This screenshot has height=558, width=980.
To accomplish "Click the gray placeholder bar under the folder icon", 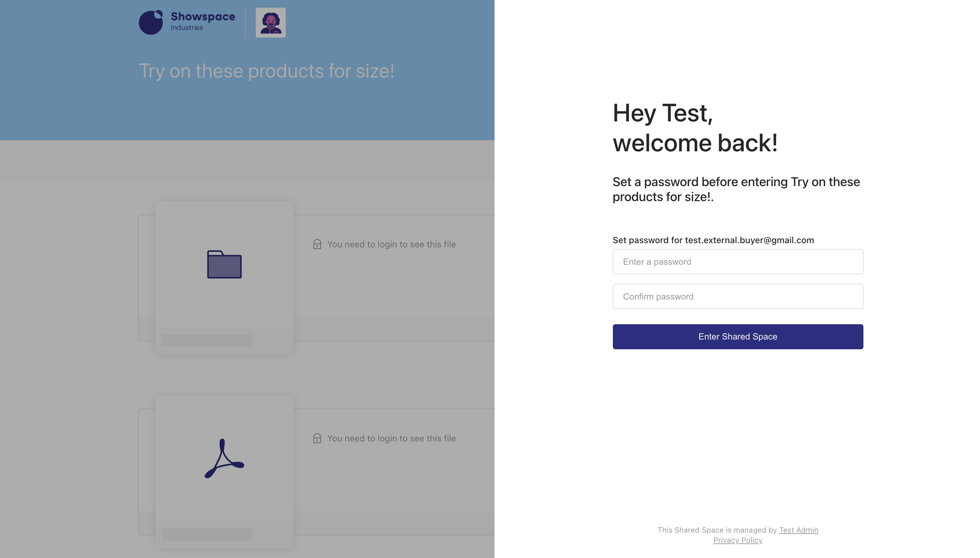I will pos(207,340).
